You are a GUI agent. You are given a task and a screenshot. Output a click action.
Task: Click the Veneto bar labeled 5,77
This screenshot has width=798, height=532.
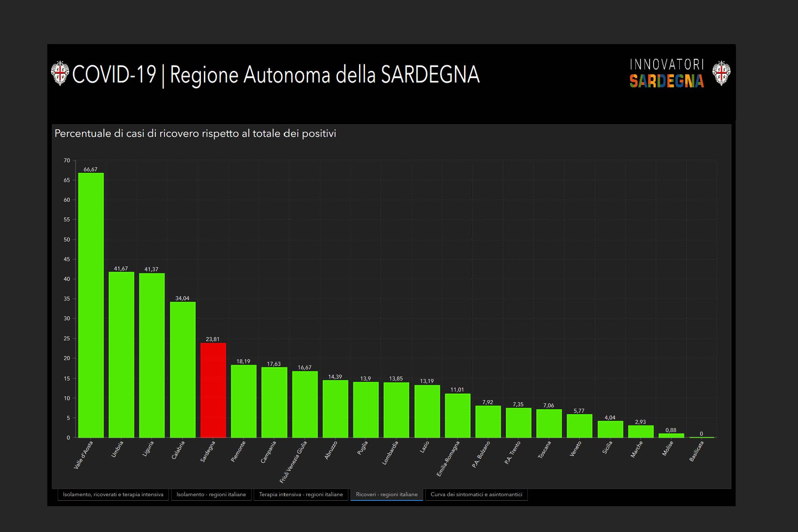[579, 426]
